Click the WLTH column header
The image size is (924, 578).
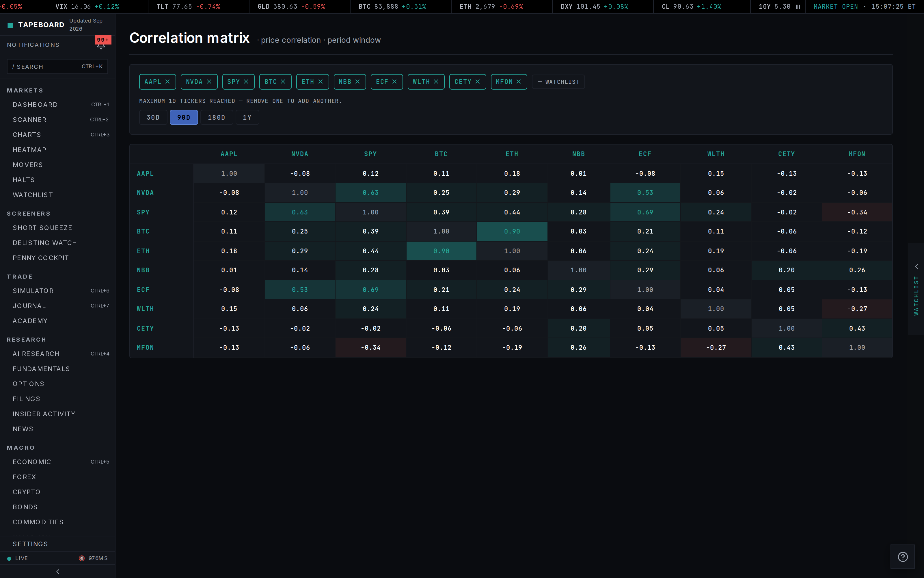click(x=716, y=154)
